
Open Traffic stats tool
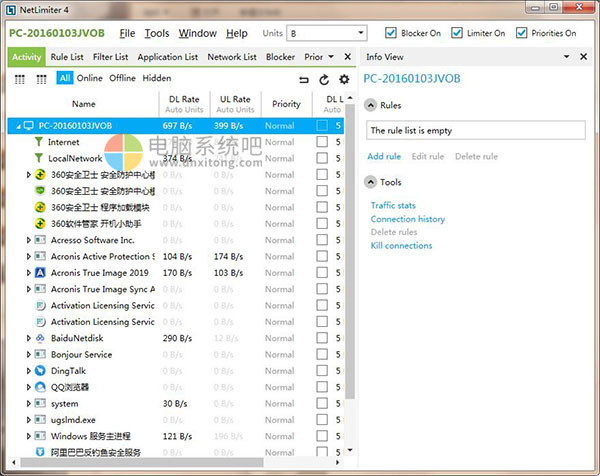click(x=393, y=205)
